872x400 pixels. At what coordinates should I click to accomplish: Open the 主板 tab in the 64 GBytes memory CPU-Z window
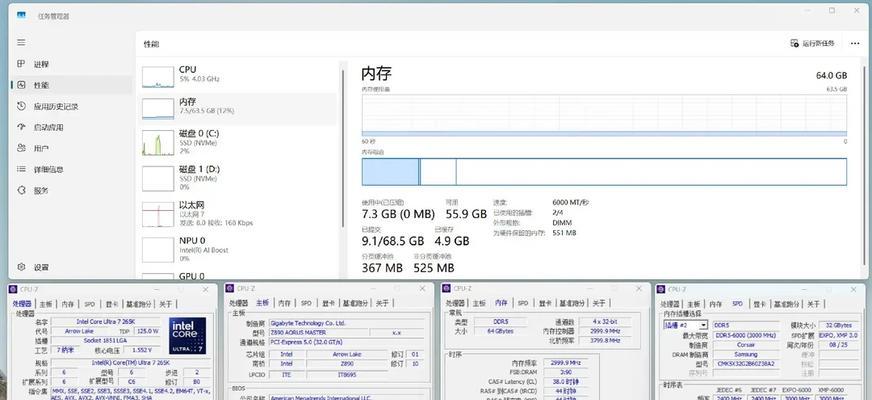pos(479,303)
